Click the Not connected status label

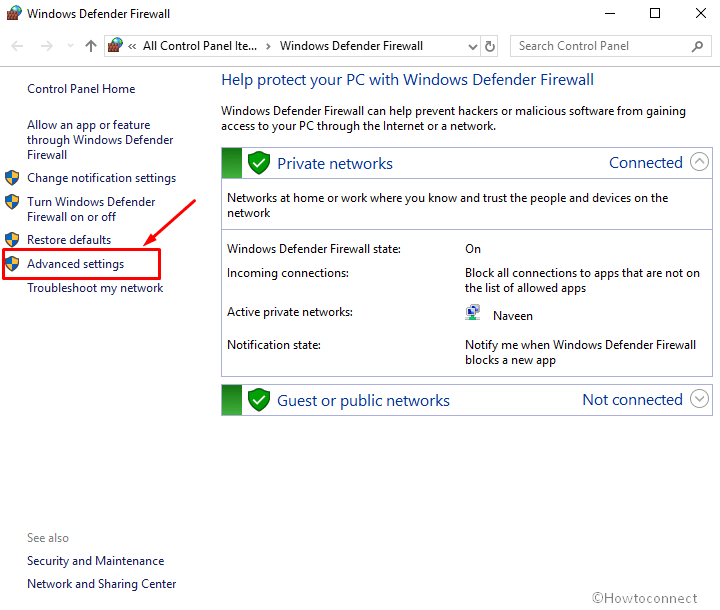click(632, 400)
